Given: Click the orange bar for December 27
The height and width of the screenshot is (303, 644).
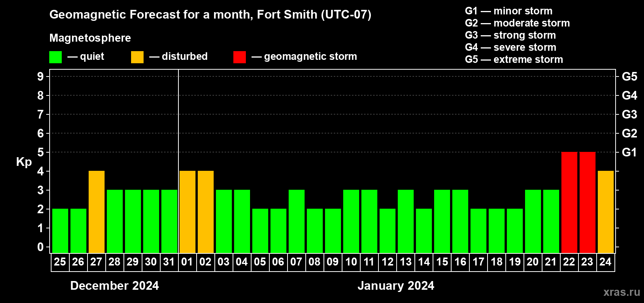Looking at the screenshot, I should [97, 212].
